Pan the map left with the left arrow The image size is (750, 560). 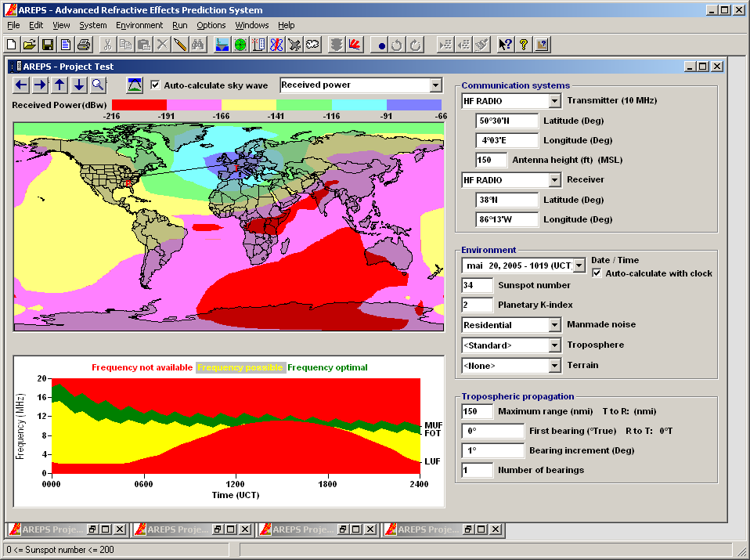pyautogui.click(x=21, y=85)
